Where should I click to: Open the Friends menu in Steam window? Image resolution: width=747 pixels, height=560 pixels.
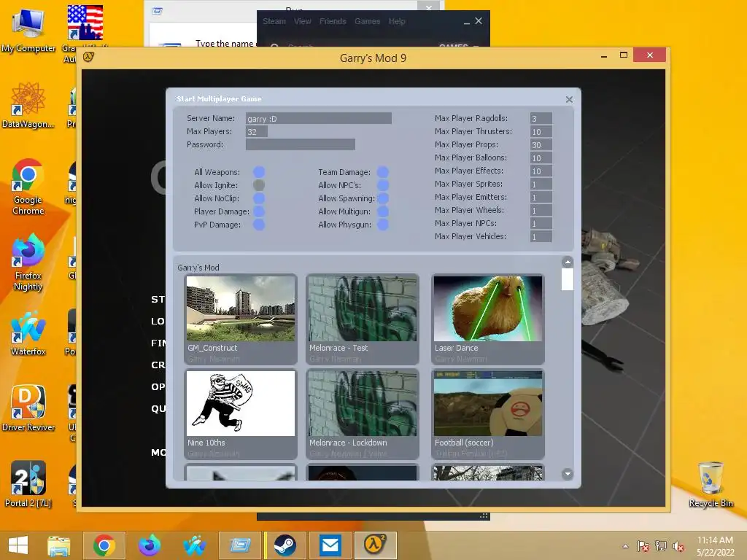pyautogui.click(x=333, y=21)
